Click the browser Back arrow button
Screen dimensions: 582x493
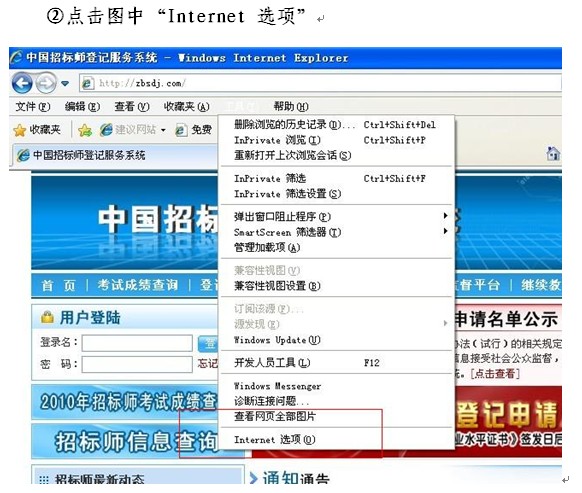pyautogui.click(x=22, y=83)
